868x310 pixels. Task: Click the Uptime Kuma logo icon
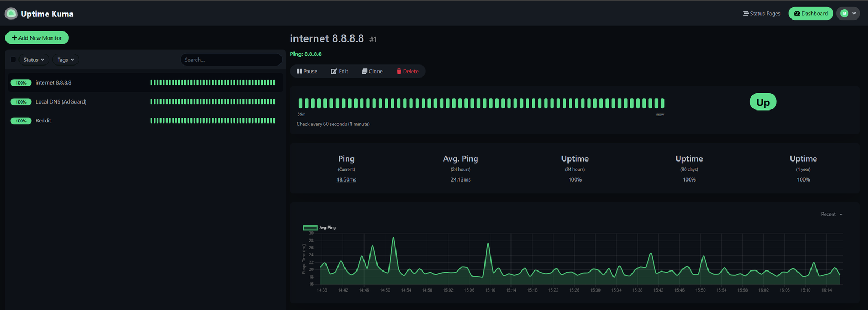(11, 14)
